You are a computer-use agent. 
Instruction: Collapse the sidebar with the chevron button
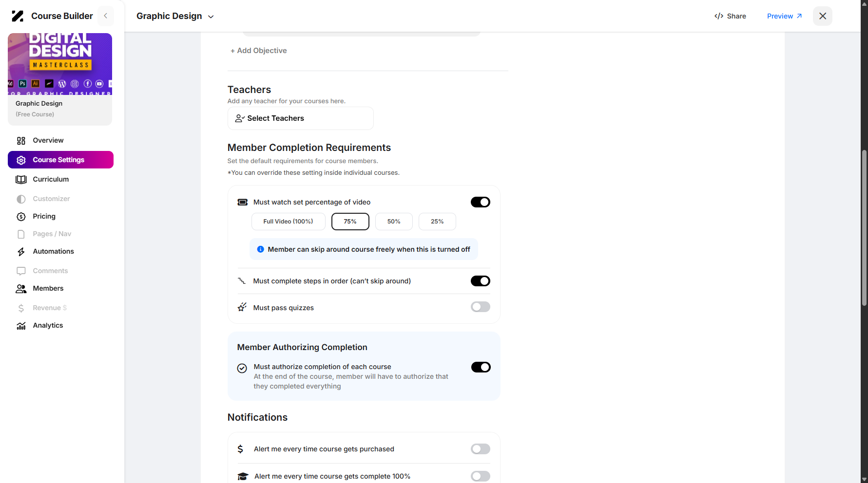click(x=106, y=16)
